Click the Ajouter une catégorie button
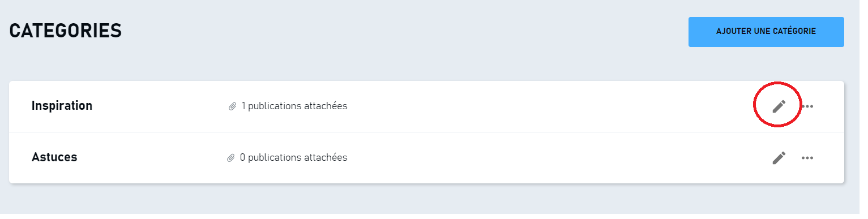 [x=766, y=32]
